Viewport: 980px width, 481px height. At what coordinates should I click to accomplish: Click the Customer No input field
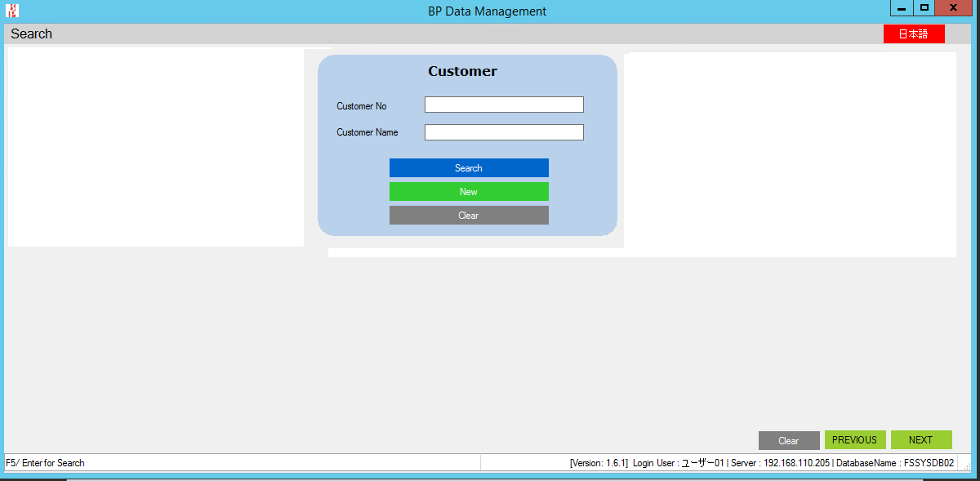click(x=504, y=105)
